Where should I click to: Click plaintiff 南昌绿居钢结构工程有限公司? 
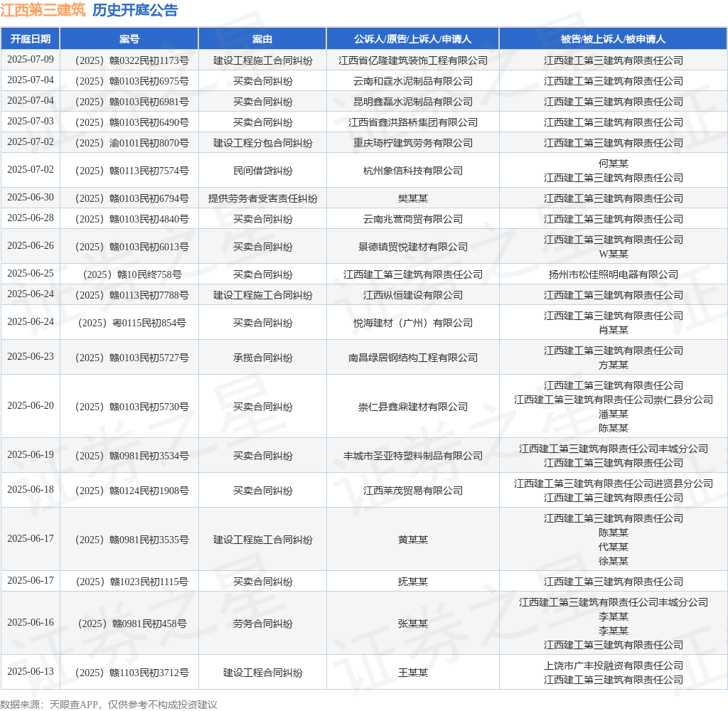[413, 358]
